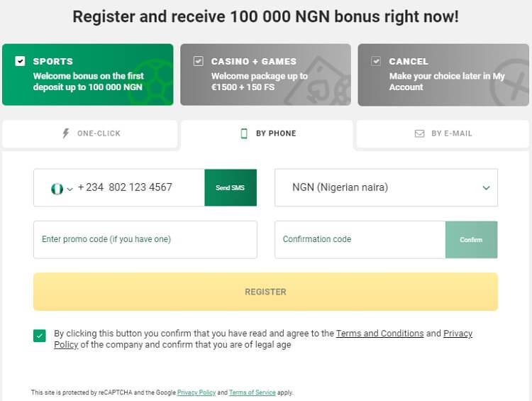Tick the Cancel bonus choice checkbox
Screen dimensions: 532x401
pos(375,61)
